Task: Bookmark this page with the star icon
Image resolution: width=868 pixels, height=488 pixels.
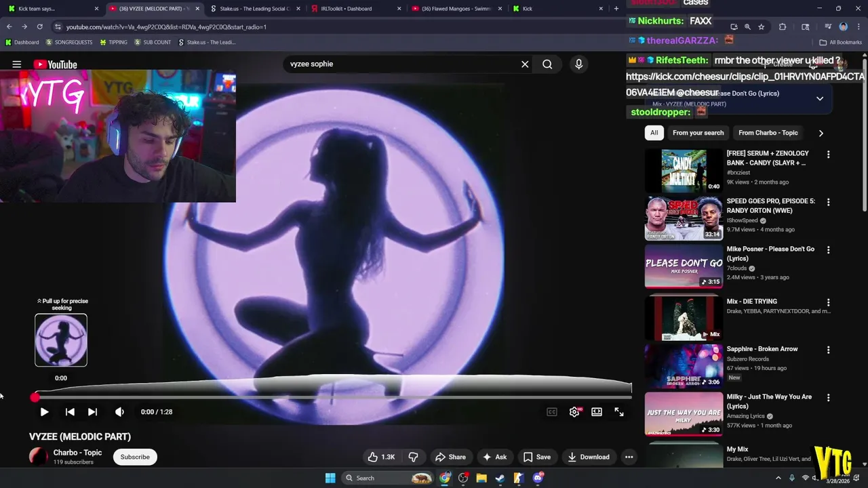Action: (x=762, y=26)
